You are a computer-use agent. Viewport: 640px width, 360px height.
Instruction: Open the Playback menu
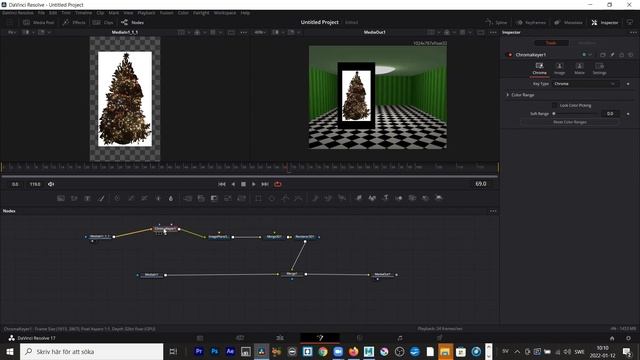[x=146, y=13]
